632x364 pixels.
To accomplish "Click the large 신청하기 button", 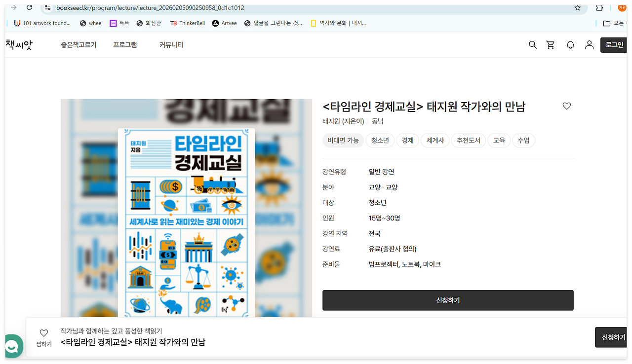I will (x=448, y=300).
